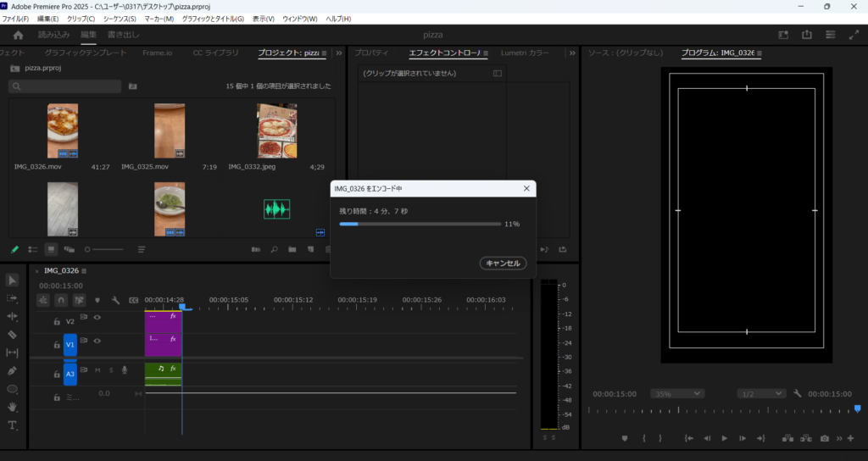Click the キャンセル button in encode dialog

coord(503,264)
